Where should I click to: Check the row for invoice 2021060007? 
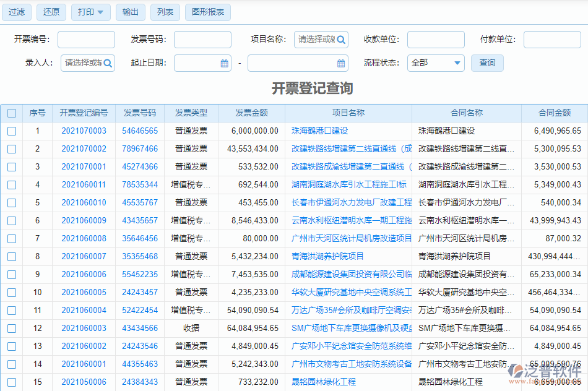11,256
